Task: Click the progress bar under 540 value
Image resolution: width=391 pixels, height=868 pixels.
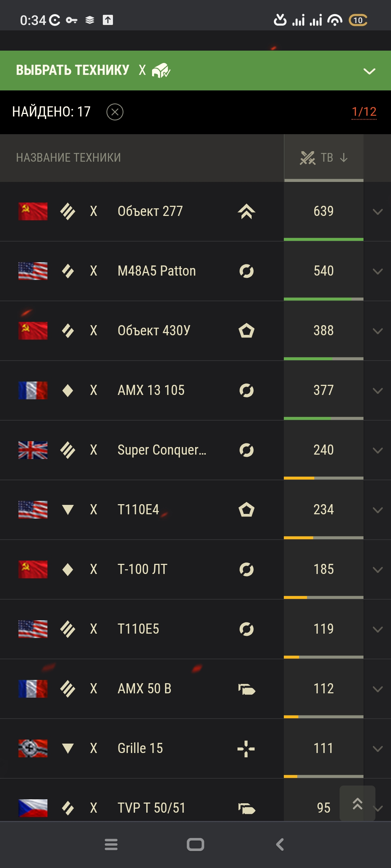Action: click(x=324, y=299)
